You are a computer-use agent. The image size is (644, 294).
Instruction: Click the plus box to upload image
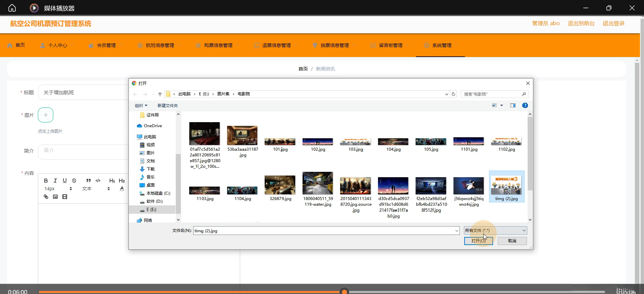46,115
